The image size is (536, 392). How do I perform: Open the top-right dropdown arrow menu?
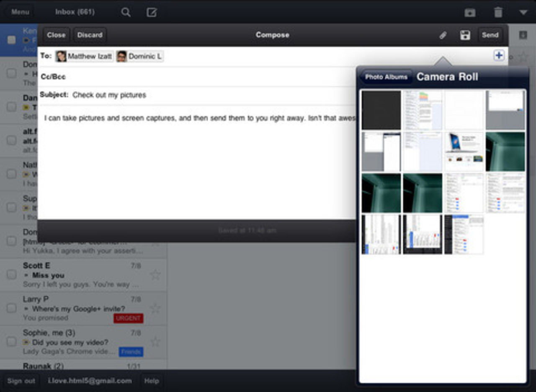pos(523,13)
